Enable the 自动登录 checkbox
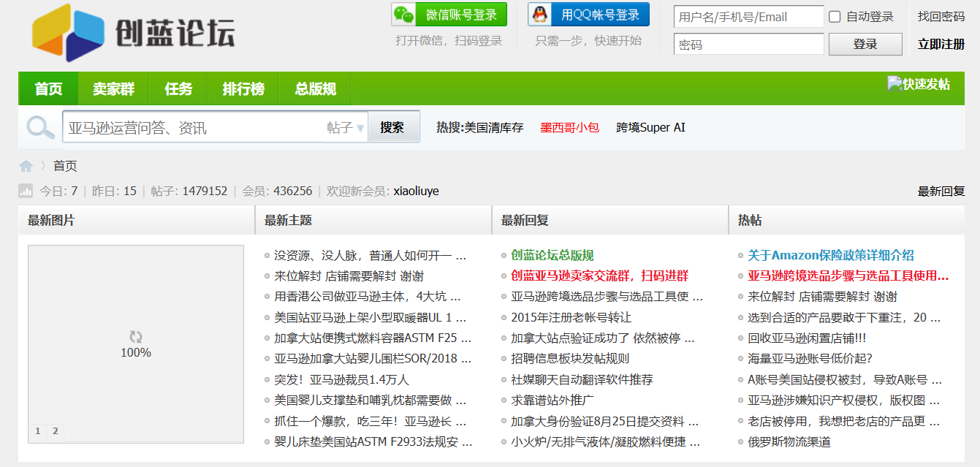Screen dimensions: 980x467 click(x=834, y=16)
